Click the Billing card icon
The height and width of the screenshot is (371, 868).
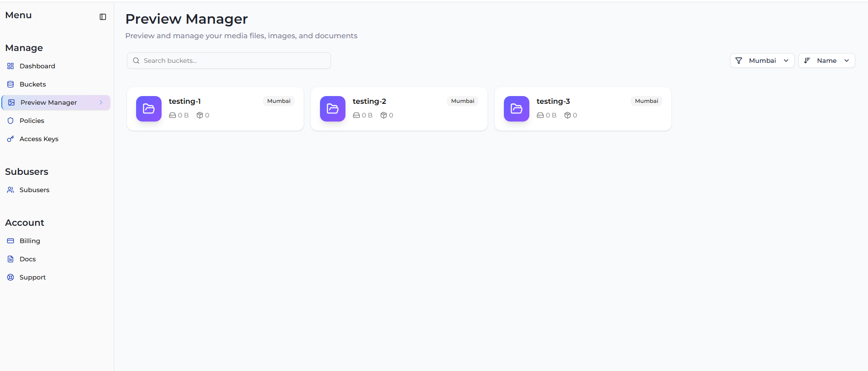click(10, 241)
